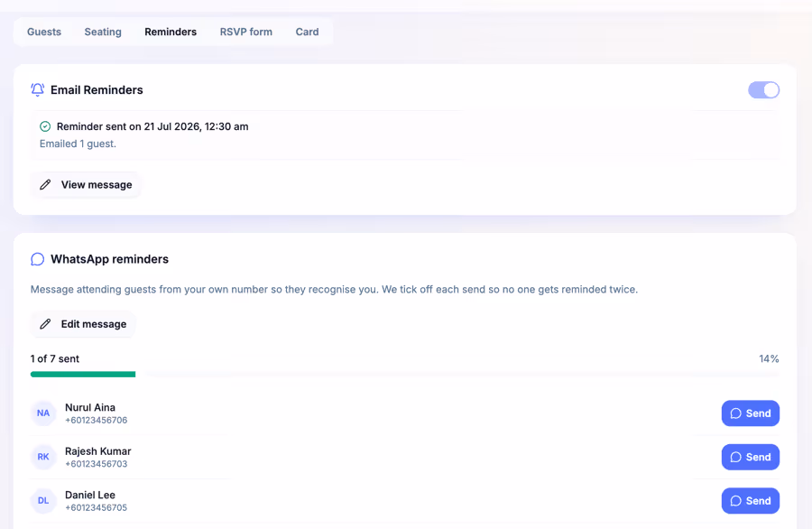
Task: Click the WhatsApp sent progress bar
Action: pos(405,374)
